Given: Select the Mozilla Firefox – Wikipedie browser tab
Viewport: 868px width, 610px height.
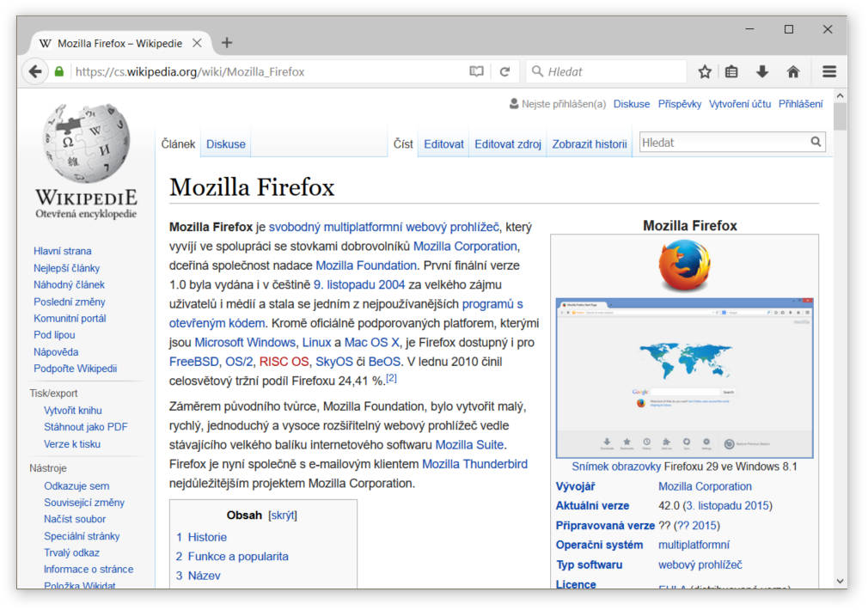Looking at the screenshot, I should (119, 43).
